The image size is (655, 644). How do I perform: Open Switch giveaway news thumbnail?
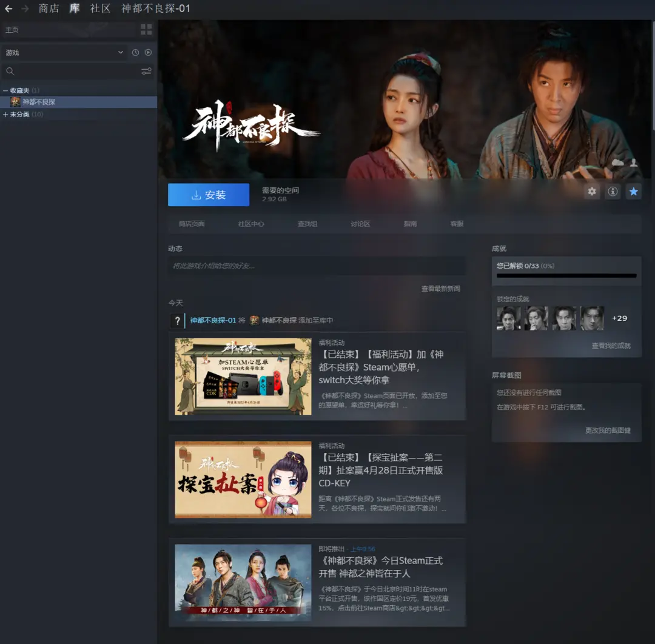pos(243,377)
